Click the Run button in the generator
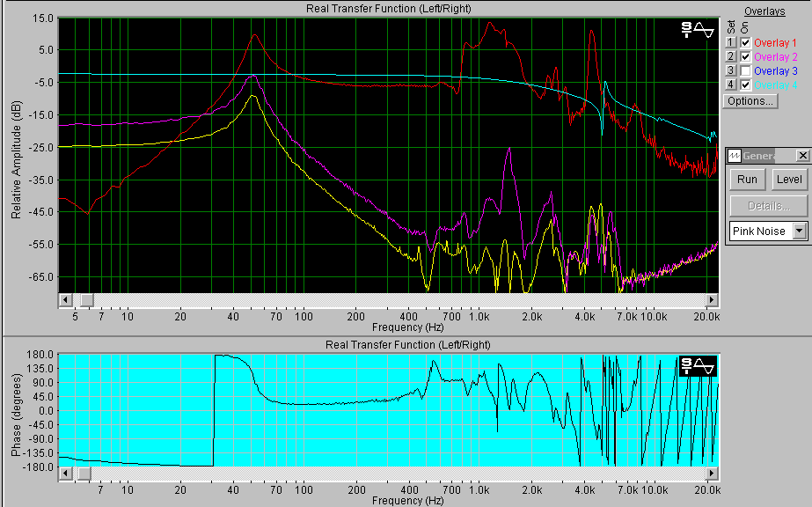This screenshot has height=507, width=812. 747,180
